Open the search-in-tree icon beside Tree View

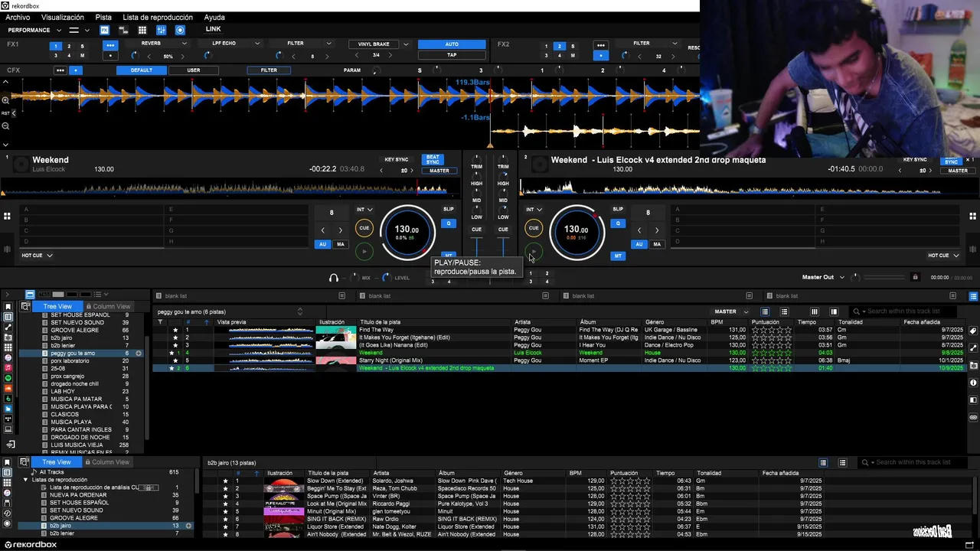pos(25,306)
